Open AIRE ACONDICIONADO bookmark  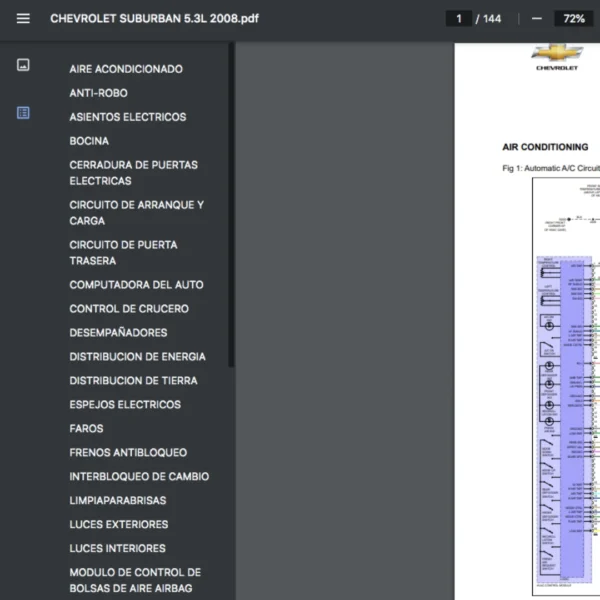pyautogui.click(x=126, y=69)
